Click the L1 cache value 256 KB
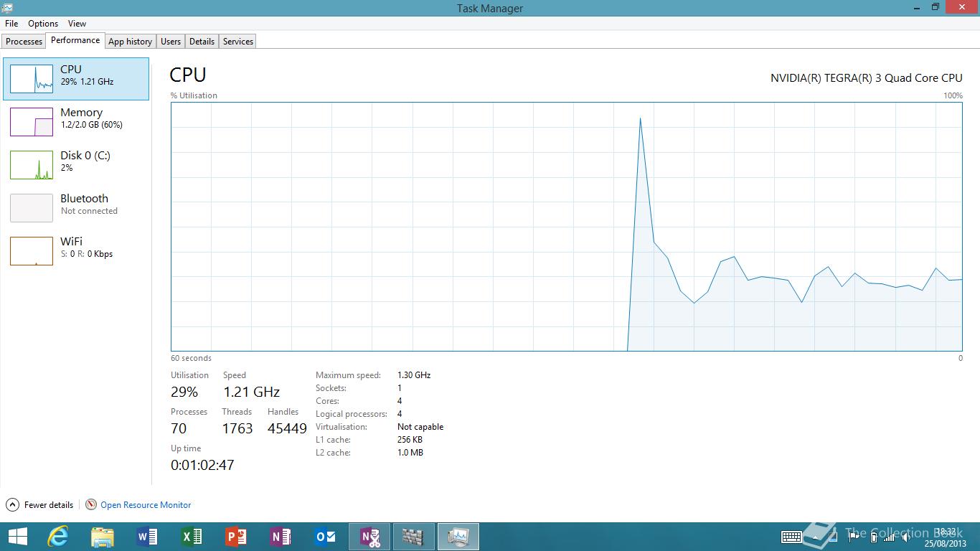Viewport: 980px width, 551px height. [x=410, y=440]
